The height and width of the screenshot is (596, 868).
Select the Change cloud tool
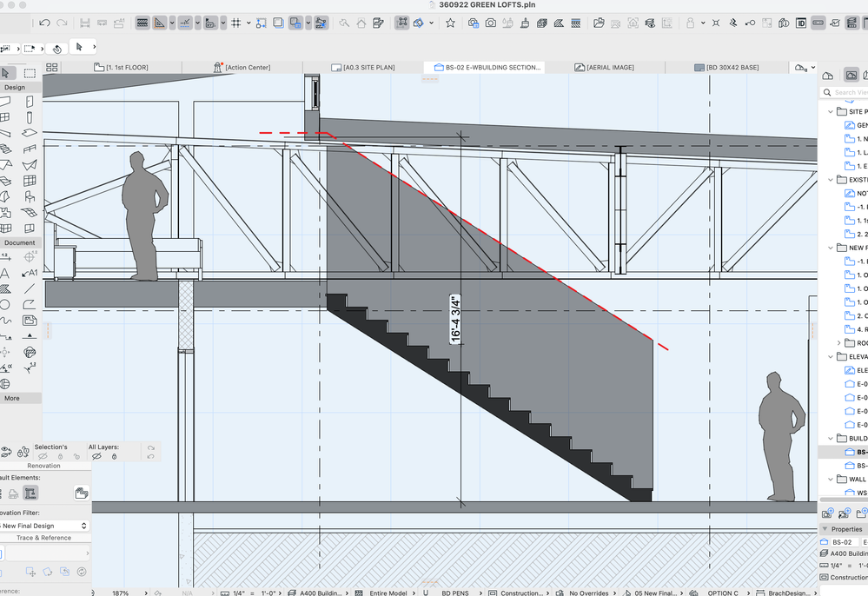30,352
